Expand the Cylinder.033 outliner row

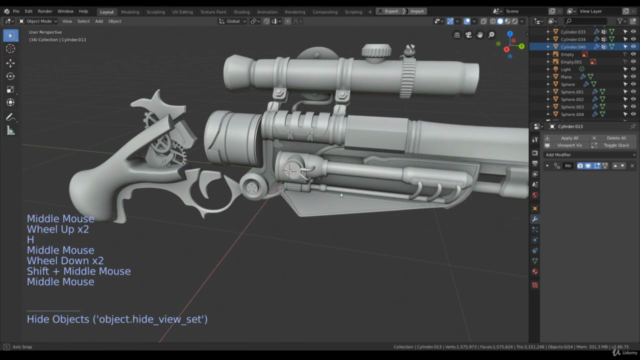tap(548, 32)
